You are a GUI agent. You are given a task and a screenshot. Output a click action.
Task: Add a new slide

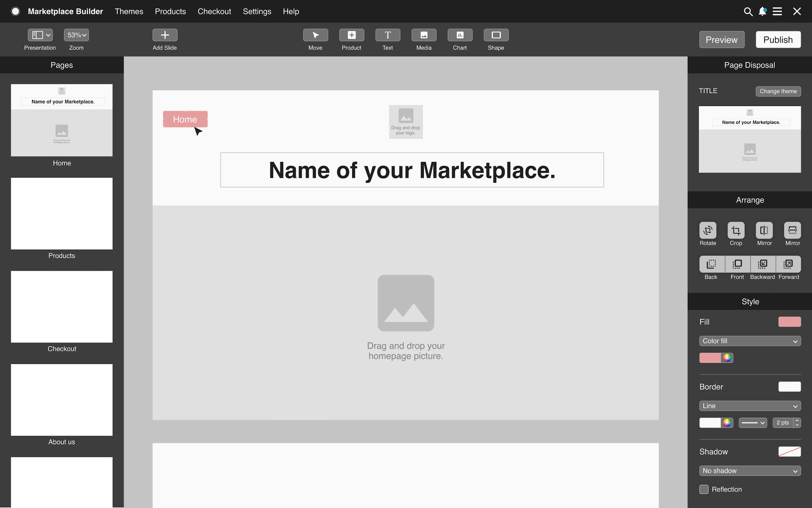pyautogui.click(x=164, y=35)
